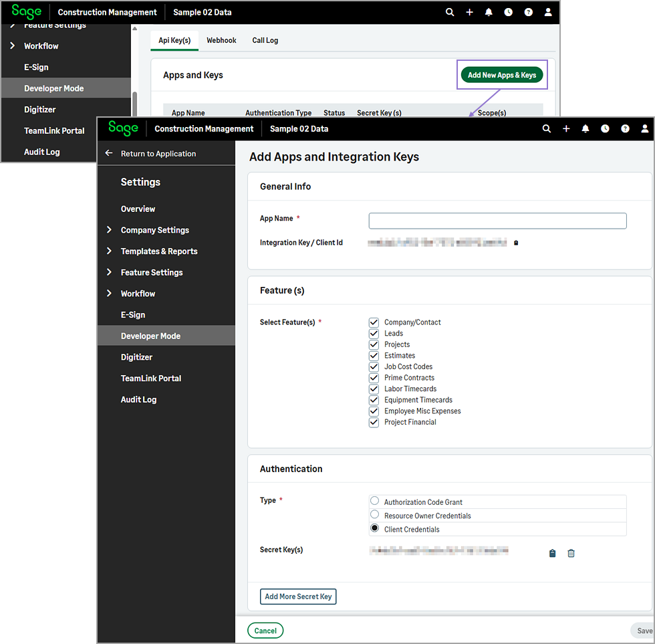
Task: Copy the Secret Key clipboard icon
Action: [552, 553]
